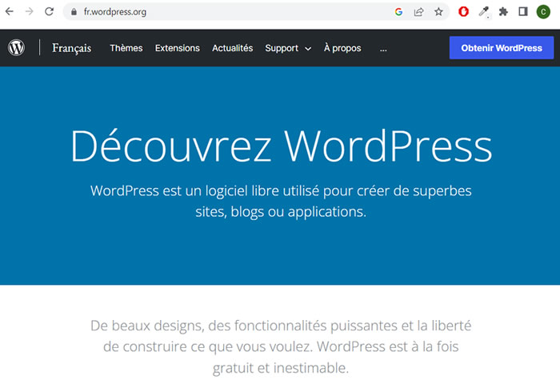Image resolution: width=560 pixels, height=392 pixels.
Task: Click the browser back arrow
Action: pyautogui.click(x=10, y=12)
